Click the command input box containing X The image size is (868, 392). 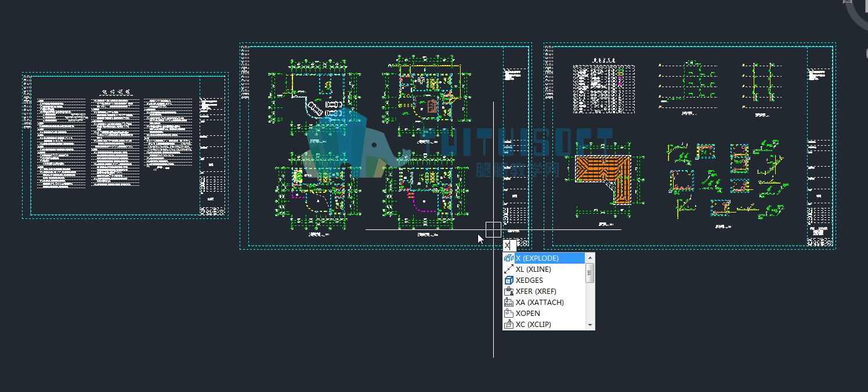click(x=509, y=246)
